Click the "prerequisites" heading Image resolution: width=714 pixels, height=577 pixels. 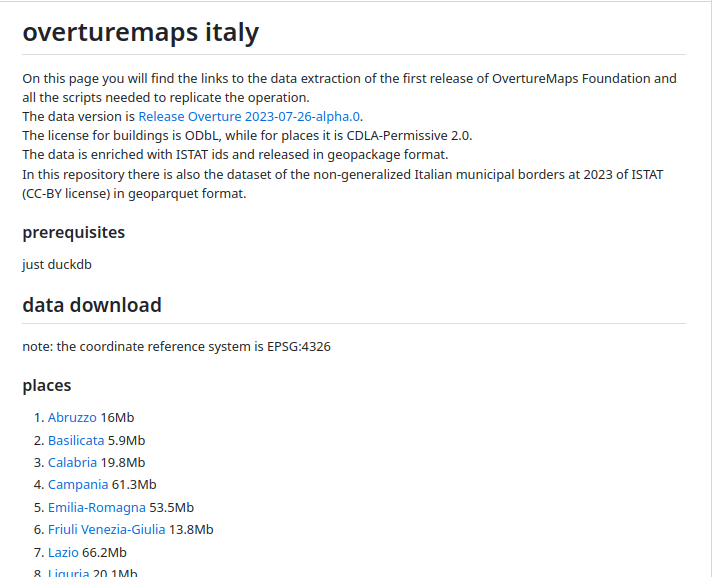(x=73, y=232)
